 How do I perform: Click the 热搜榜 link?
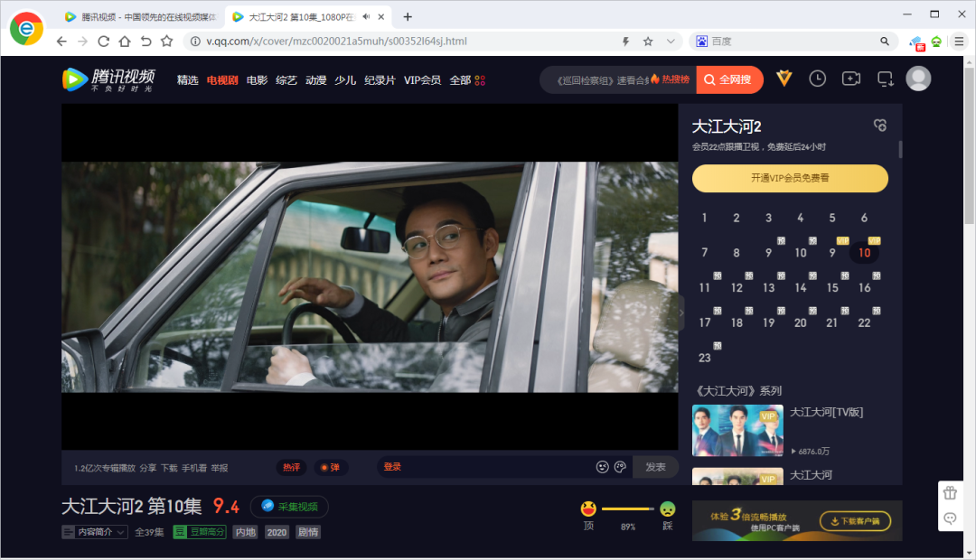[x=671, y=79]
